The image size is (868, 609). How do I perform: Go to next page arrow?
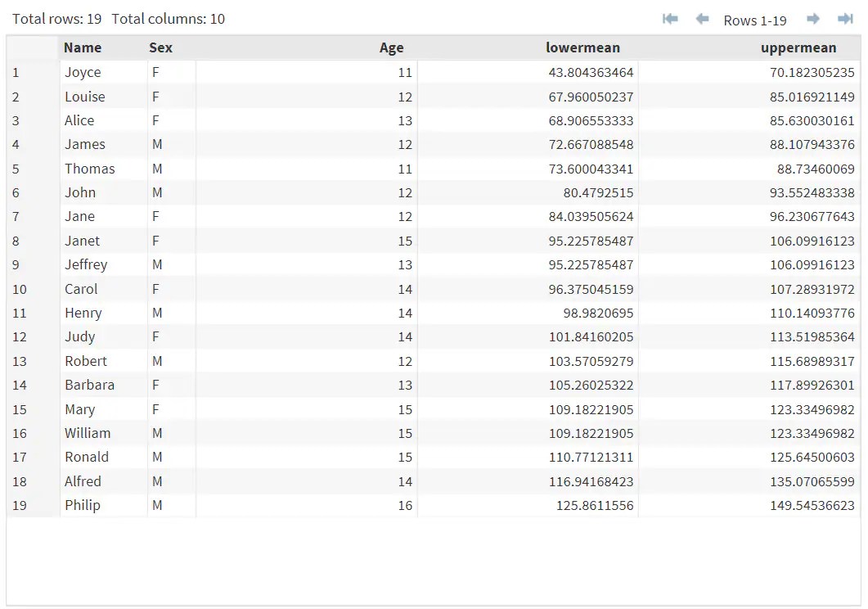pyautogui.click(x=812, y=20)
